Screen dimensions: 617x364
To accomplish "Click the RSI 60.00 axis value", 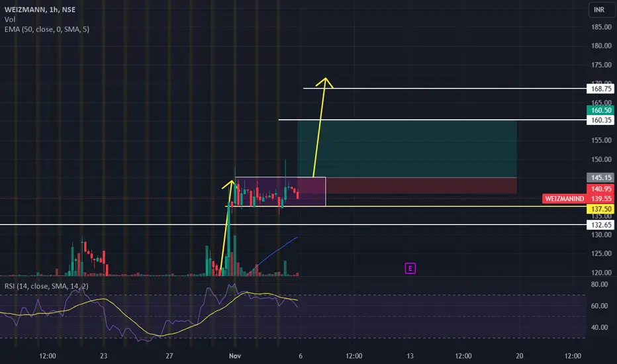I will (600, 306).
